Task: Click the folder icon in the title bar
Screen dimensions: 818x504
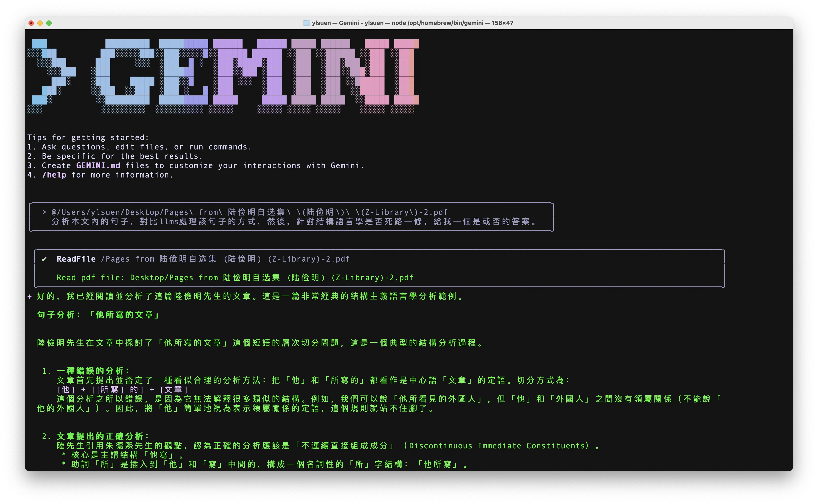Action: 306,23
